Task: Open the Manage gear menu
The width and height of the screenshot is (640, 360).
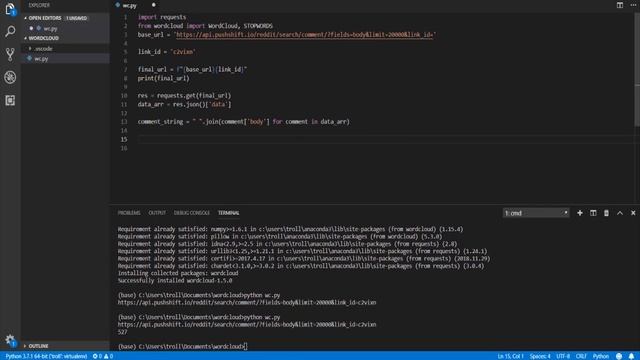Action: 10,340
